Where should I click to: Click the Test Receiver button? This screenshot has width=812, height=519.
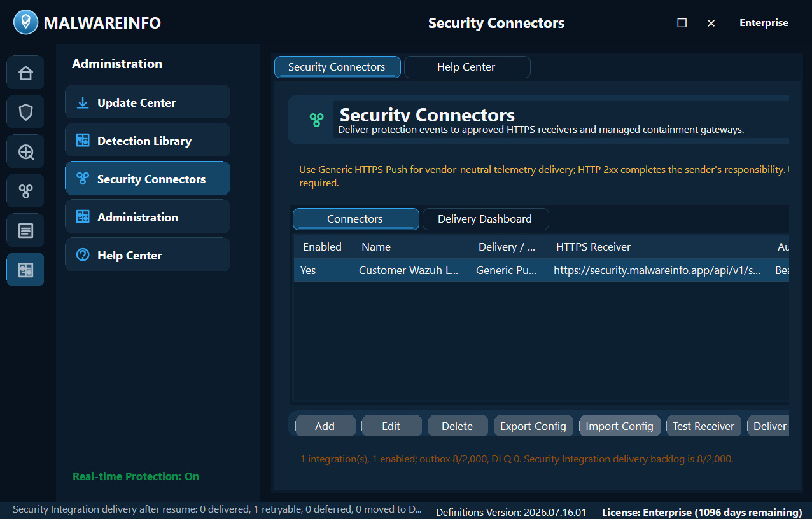coord(703,426)
